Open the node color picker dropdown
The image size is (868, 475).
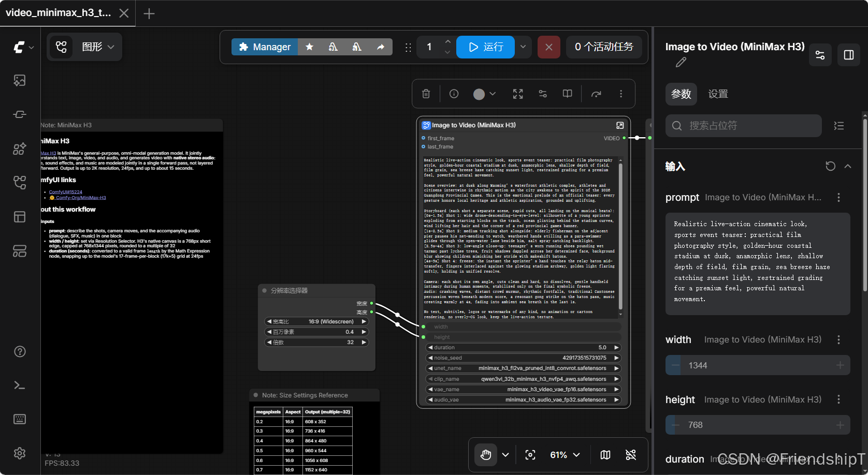coord(485,94)
